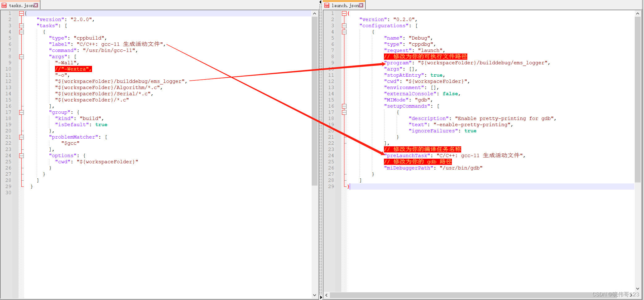
Task: Click the launch.json horizontal scrollbar left arrow
Action: pyautogui.click(x=326, y=295)
